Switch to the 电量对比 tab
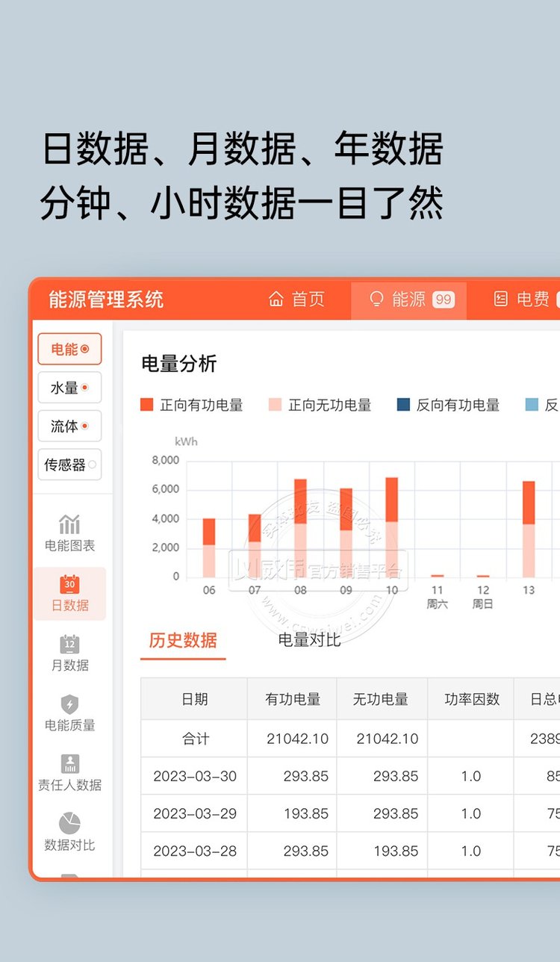The width and height of the screenshot is (560, 962). [x=309, y=640]
